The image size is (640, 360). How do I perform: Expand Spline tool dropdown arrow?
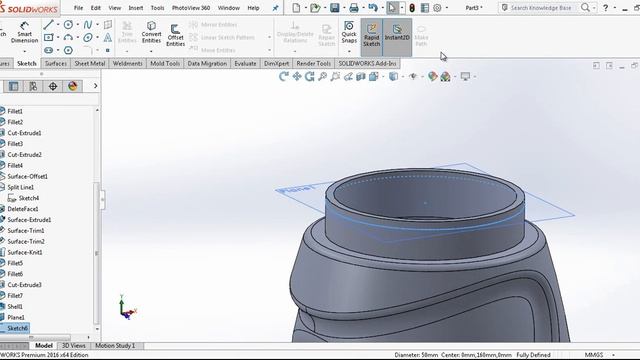tap(97, 25)
